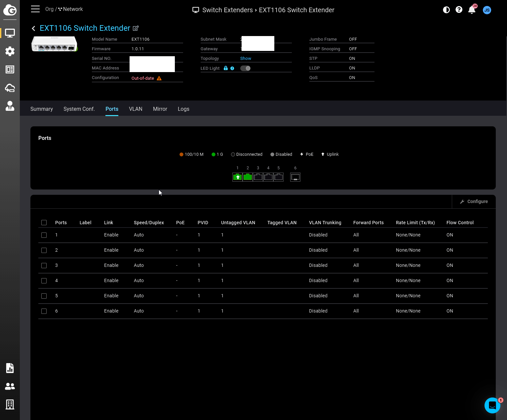The image size is (507, 420).
Task: Open the hamburger navigation menu
Action: pos(35,9)
